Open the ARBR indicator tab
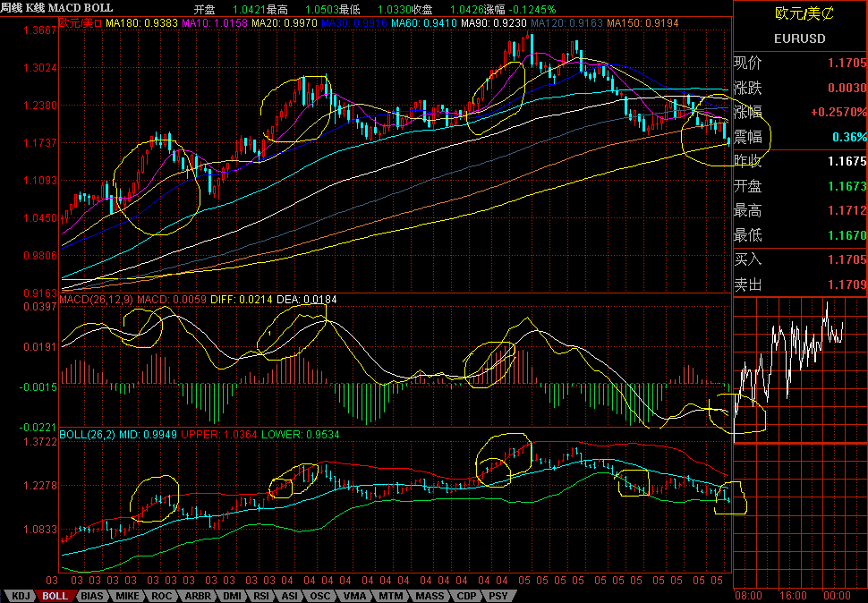 tap(198, 596)
